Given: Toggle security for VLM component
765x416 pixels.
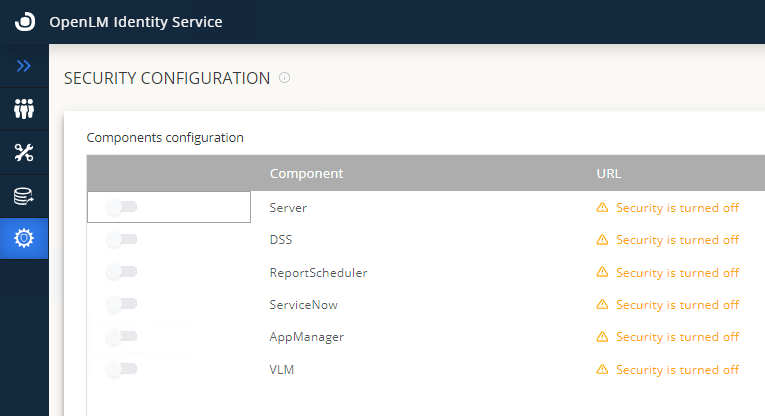Looking at the screenshot, I should pyautogui.click(x=122, y=370).
